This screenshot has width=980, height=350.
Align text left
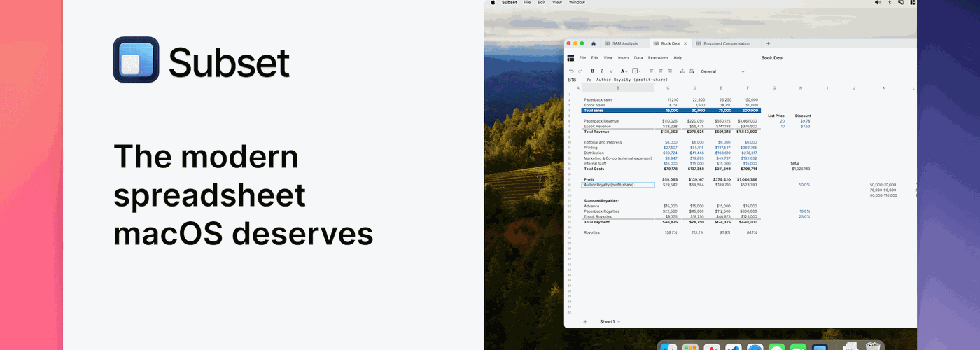651,71
